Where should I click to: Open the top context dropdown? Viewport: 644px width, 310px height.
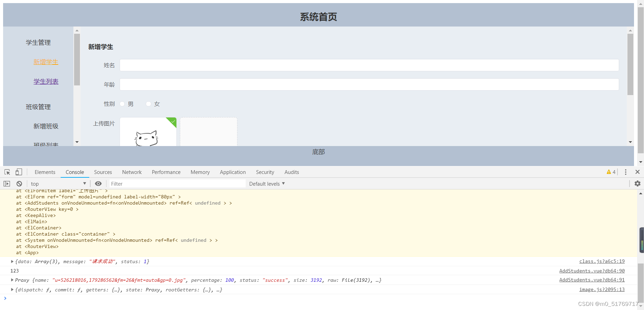pos(58,184)
